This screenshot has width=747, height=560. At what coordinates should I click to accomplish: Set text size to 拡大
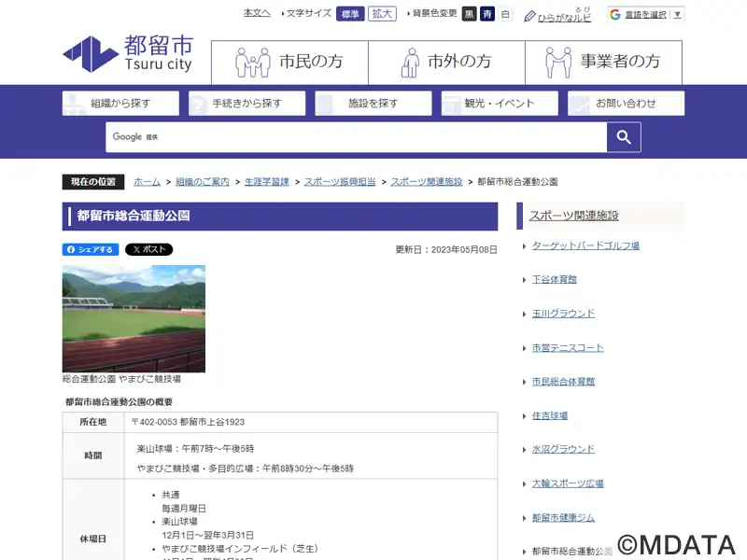point(381,14)
